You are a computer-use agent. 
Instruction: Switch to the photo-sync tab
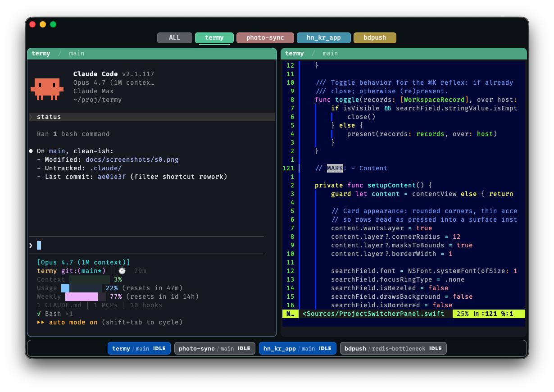(x=265, y=37)
